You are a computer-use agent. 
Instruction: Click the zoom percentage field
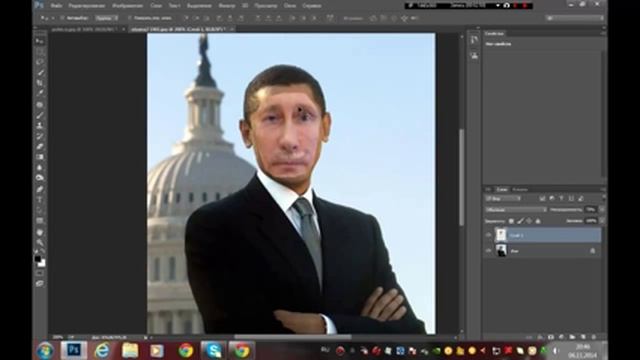(x=58, y=338)
